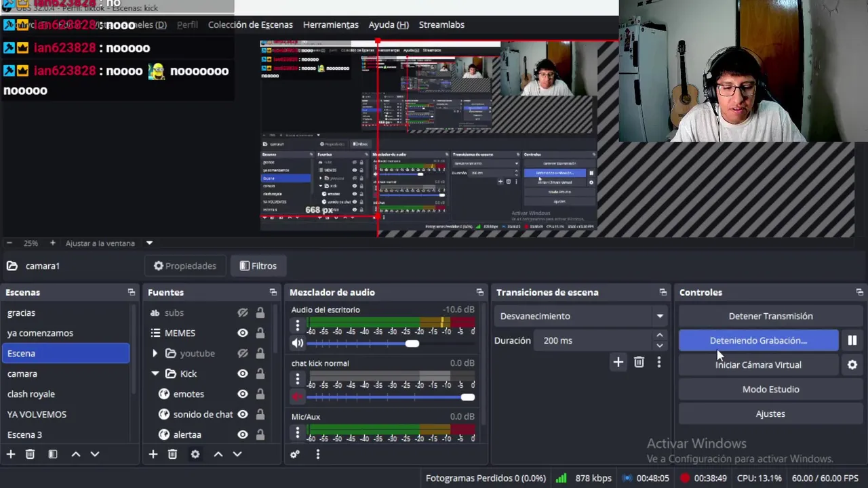Hide the emotes source
868x488 pixels.
click(243, 394)
